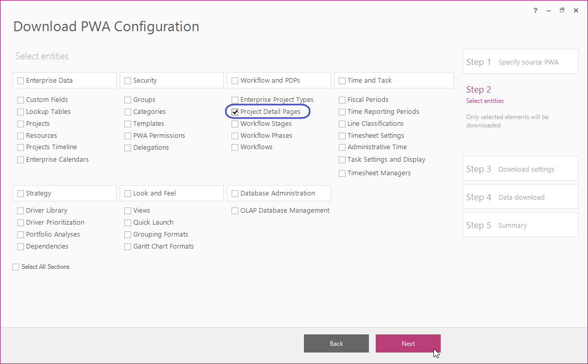This screenshot has height=364, width=588.
Task: Enable the Custom Fields checkbox
Action: [21, 100]
